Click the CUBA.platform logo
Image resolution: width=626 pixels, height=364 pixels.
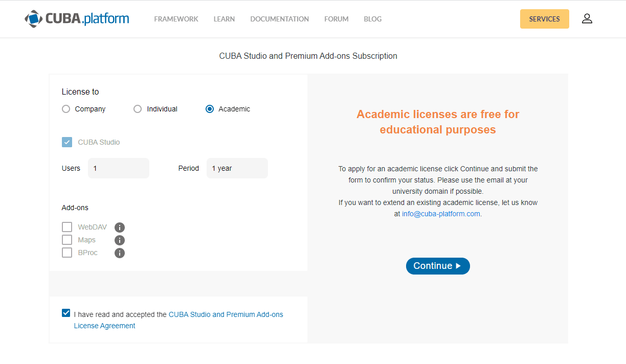pos(77,19)
